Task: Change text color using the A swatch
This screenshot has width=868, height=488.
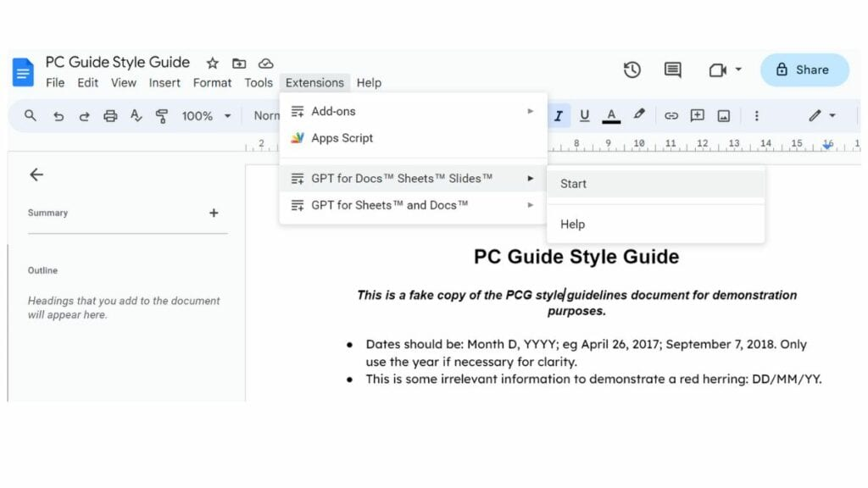Action: 611,115
